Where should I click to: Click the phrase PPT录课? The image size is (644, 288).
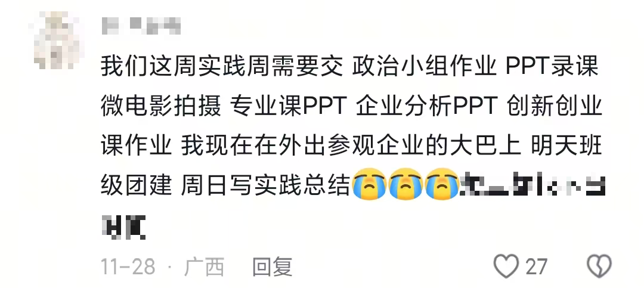point(552,67)
